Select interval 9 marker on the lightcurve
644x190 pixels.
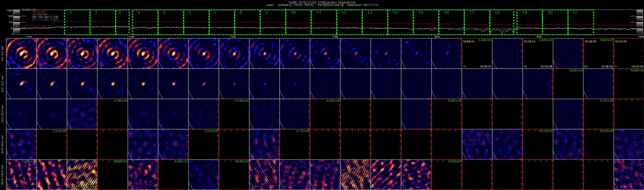pos(266,13)
